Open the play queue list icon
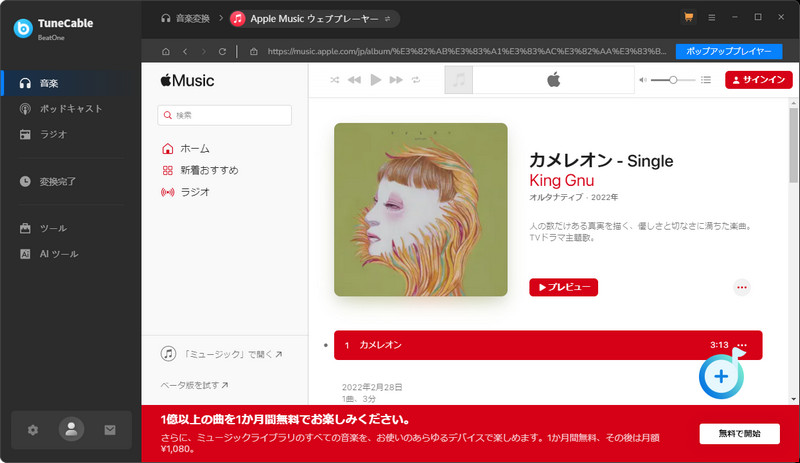The width and height of the screenshot is (800, 463). click(x=706, y=80)
